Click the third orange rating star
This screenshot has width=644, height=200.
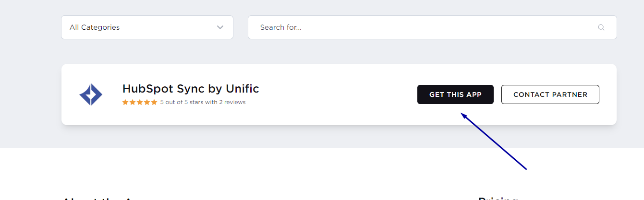tap(140, 102)
